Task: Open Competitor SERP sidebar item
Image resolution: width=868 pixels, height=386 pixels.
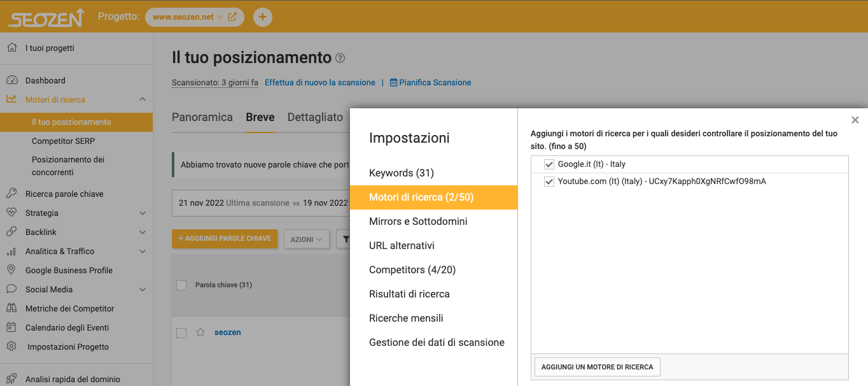Action: coord(63,141)
